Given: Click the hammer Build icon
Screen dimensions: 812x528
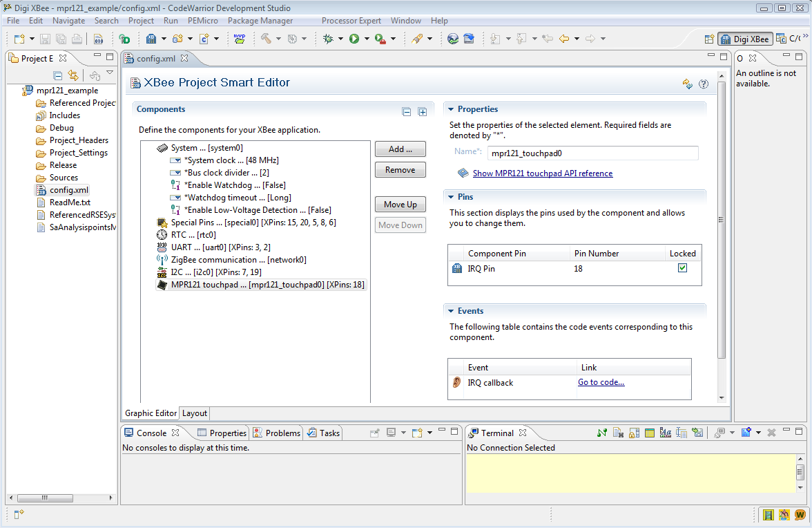Looking at the screenshot, I should click(267, 39).
